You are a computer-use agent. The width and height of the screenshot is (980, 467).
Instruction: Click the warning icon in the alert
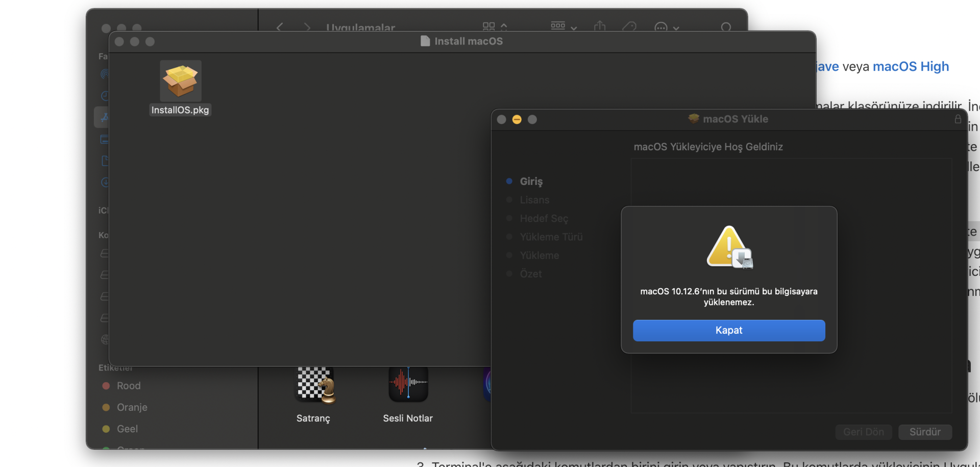click(x=729, y=247)
